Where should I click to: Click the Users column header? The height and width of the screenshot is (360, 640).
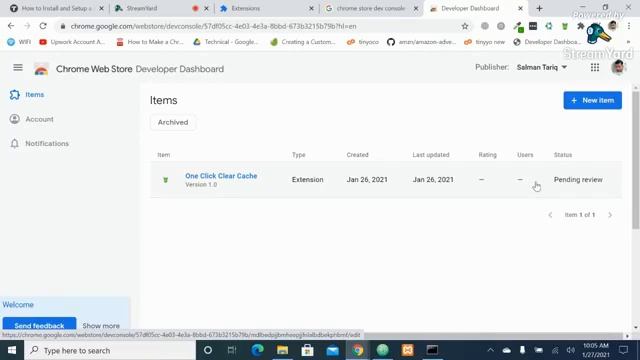525,155
